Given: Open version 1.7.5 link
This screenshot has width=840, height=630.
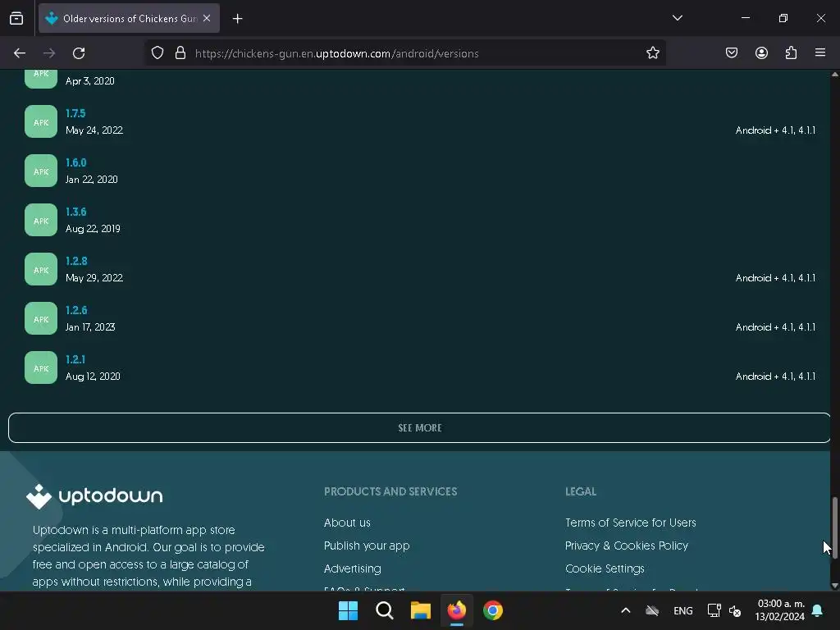Looking at the screenshot, I should tap(75, 113).
